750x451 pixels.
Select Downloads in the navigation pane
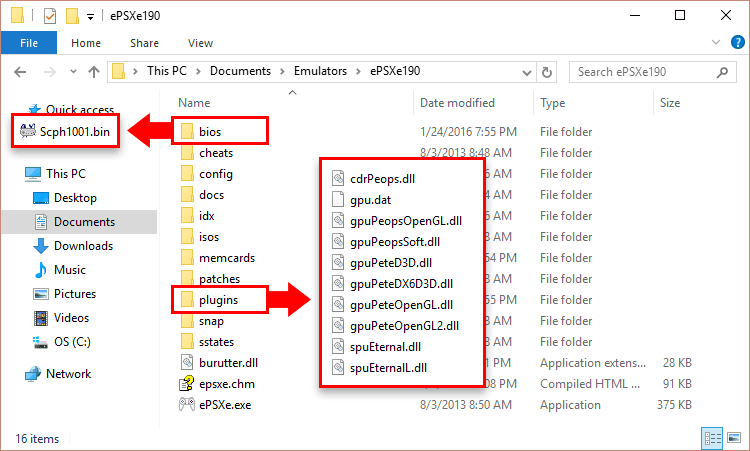pyautogui.click(x=83, y=246)
